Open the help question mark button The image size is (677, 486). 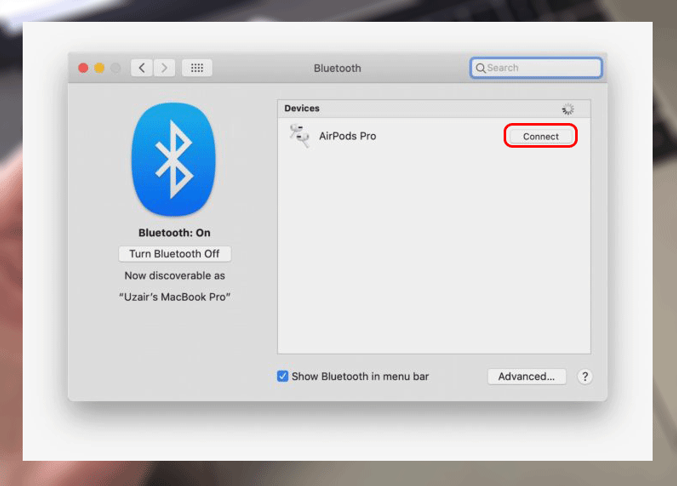click(x=585, y=376)
